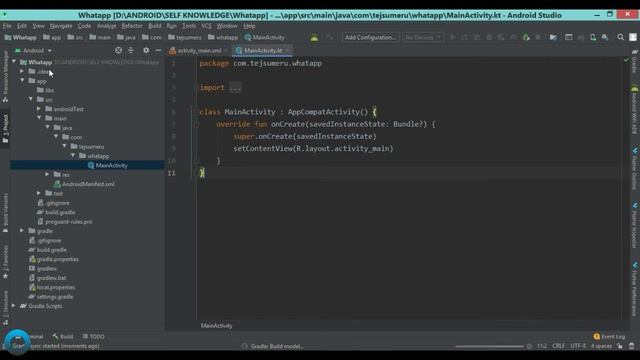Expand the test folder

(39, 193)
